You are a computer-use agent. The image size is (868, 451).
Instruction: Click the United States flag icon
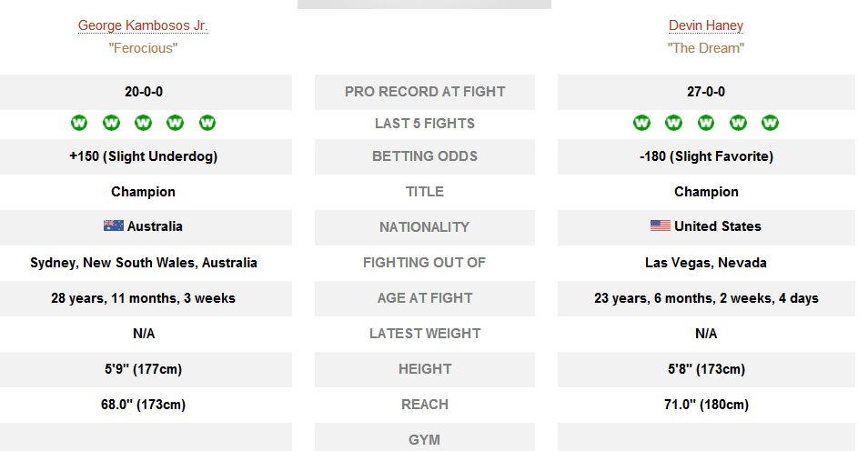661,225
